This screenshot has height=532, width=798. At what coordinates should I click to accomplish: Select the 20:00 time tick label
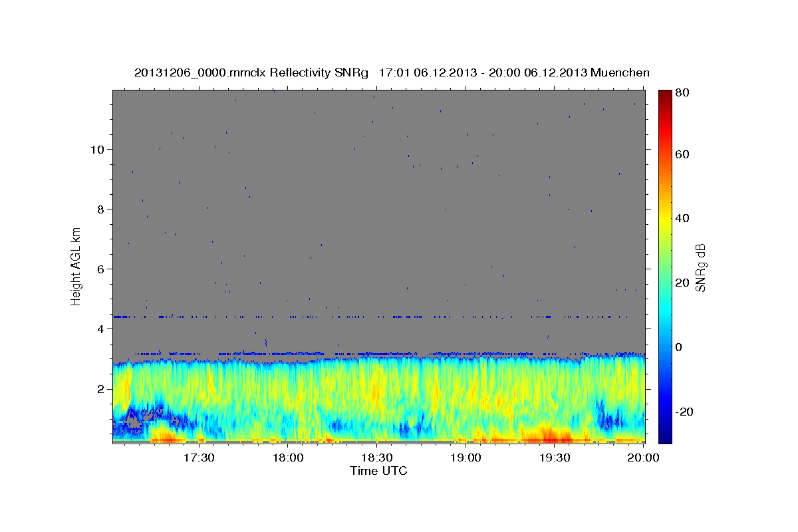point(644,458)
